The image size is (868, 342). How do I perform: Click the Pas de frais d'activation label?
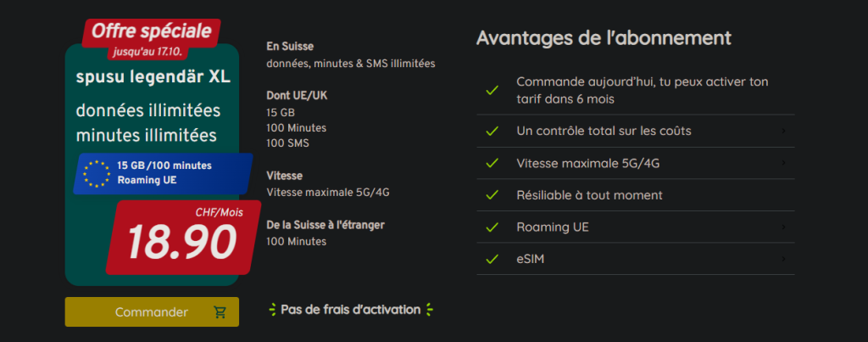click(x=350, y=310)
